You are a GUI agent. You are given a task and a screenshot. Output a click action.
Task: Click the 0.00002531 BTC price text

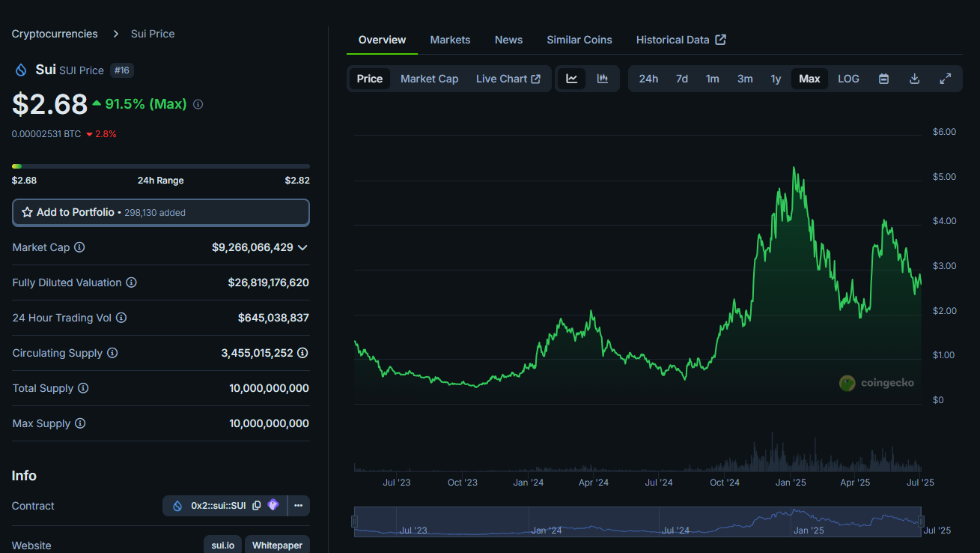pyautogui.click(x=46, y=134)
